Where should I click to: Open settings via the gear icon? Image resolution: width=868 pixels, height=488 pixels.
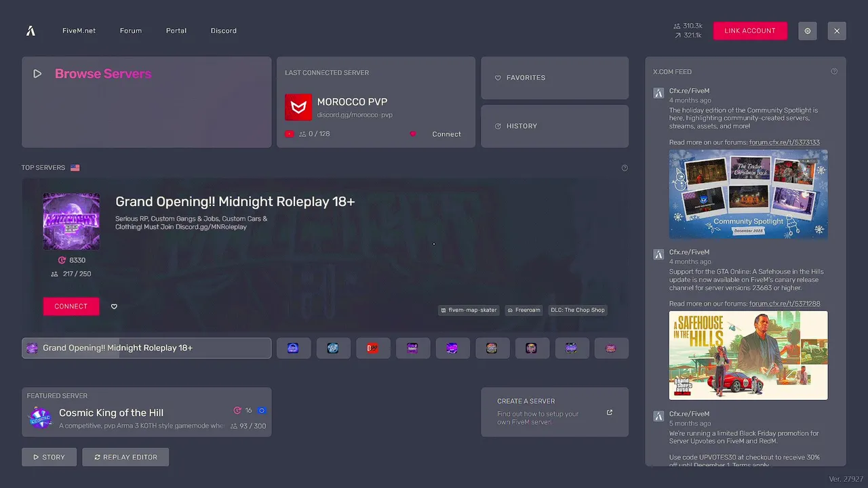click(x=807, y=30)
